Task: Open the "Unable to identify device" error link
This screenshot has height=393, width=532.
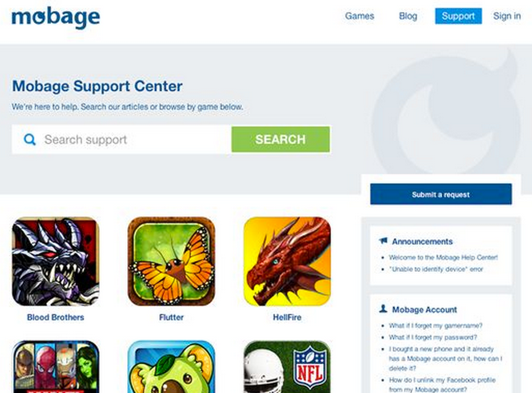Action: [x=436, y=269]
